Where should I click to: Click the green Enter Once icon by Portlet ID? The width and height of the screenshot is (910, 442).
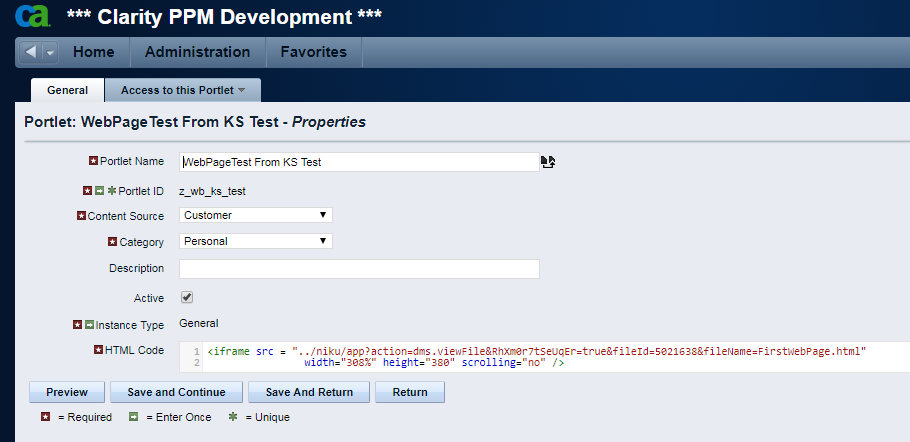(x=100, y=190)
